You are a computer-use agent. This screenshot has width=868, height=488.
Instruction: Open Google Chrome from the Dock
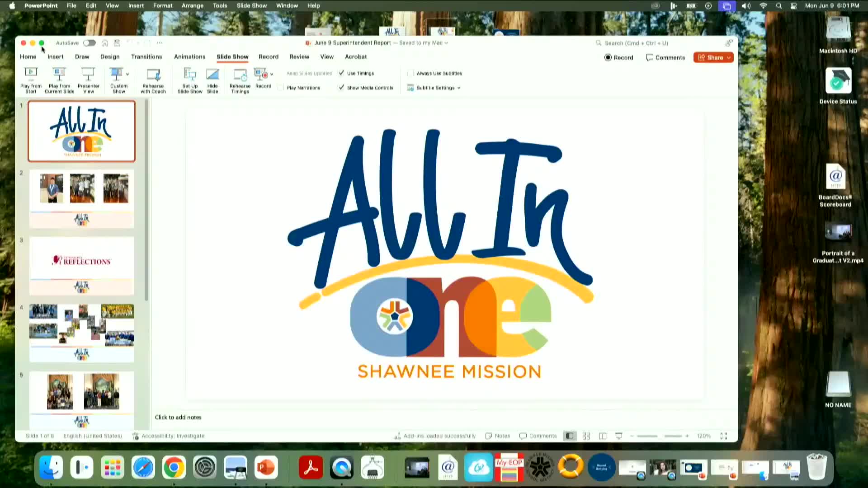point(174,467)
